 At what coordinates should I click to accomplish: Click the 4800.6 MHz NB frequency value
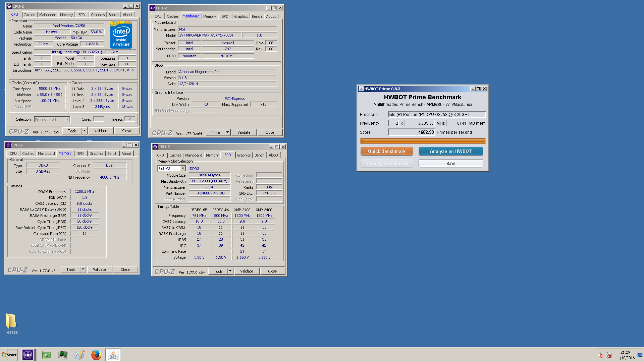tap(110, 177)
